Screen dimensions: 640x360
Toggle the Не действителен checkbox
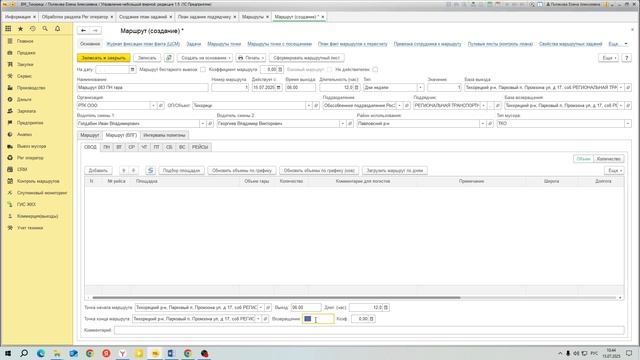[x=375, y=70]
